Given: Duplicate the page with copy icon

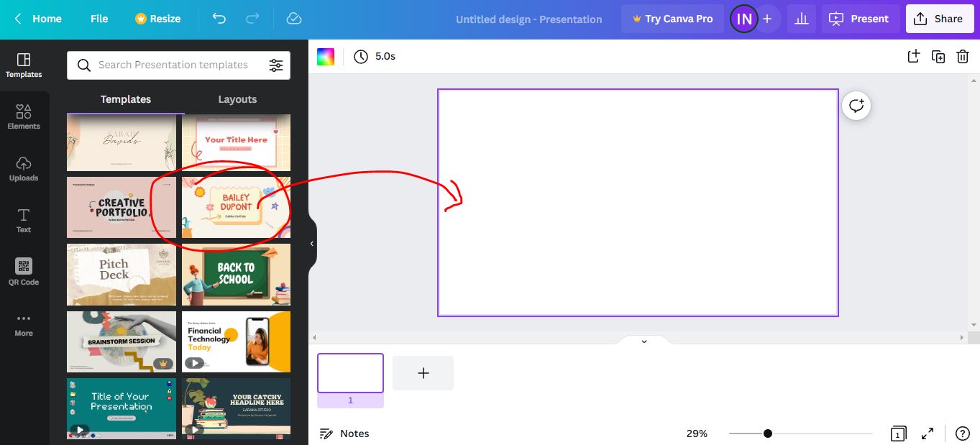Looking at the screenshot, I should click(938, 56).
